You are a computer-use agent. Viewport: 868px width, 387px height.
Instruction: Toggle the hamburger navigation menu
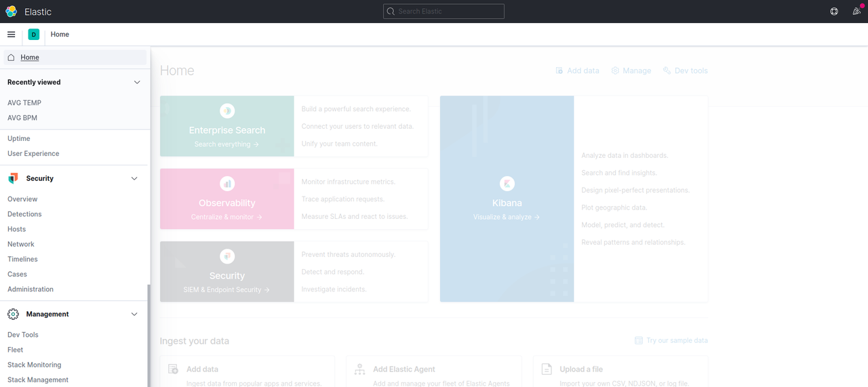click(x=11, y=35)
